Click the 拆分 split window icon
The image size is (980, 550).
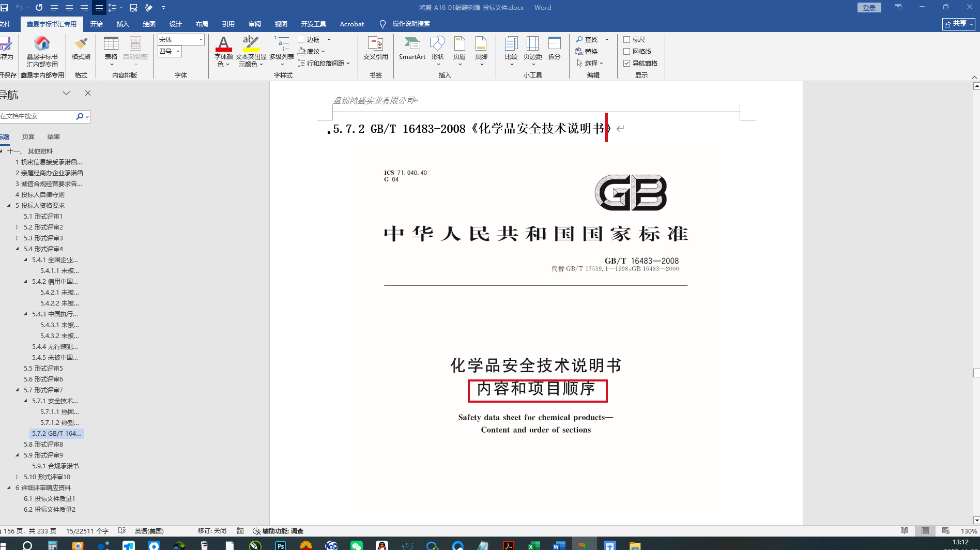(555, 48)
